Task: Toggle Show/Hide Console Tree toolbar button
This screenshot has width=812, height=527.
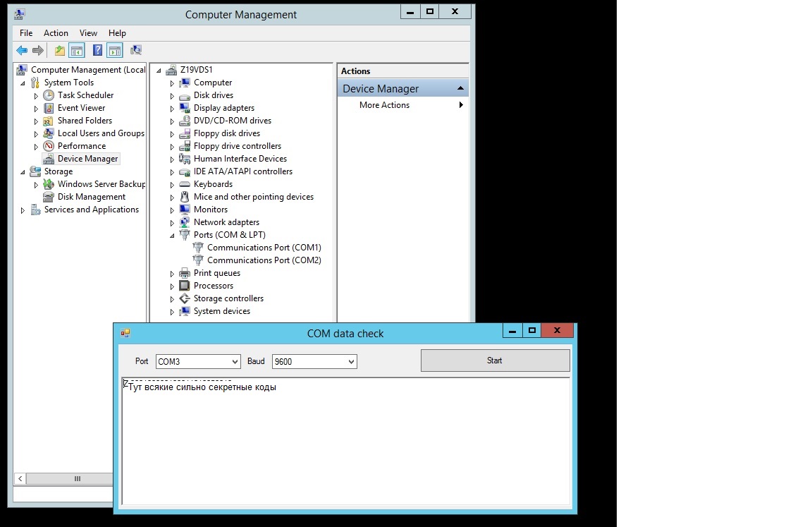Action: pyautogui.click(x=77, y=50)
